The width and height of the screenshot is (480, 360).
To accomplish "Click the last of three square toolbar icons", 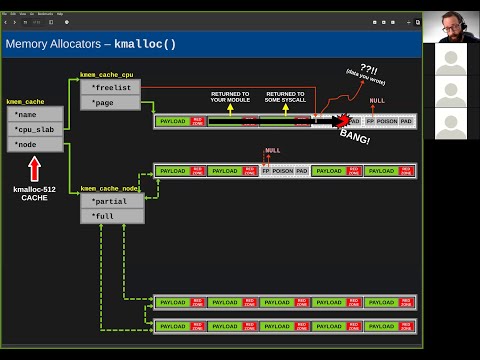I will pos(393,22).
